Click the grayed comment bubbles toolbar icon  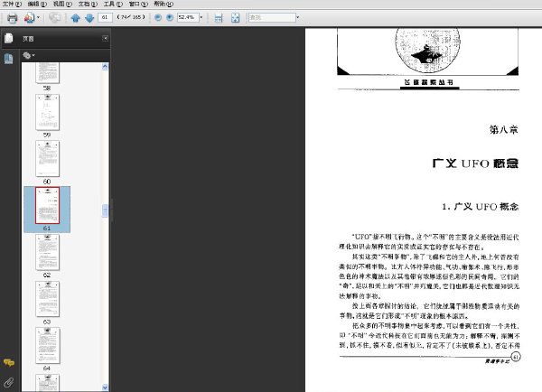point(54,17)
